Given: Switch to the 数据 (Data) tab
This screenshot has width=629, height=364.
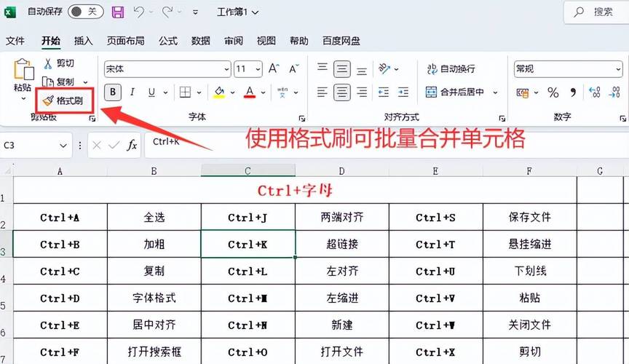Looking at the screenshot, I should click(201, 41).
